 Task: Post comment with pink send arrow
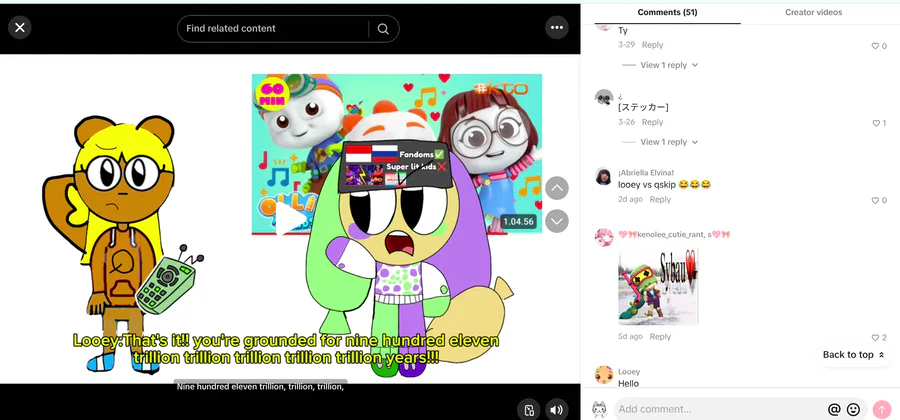882,409
